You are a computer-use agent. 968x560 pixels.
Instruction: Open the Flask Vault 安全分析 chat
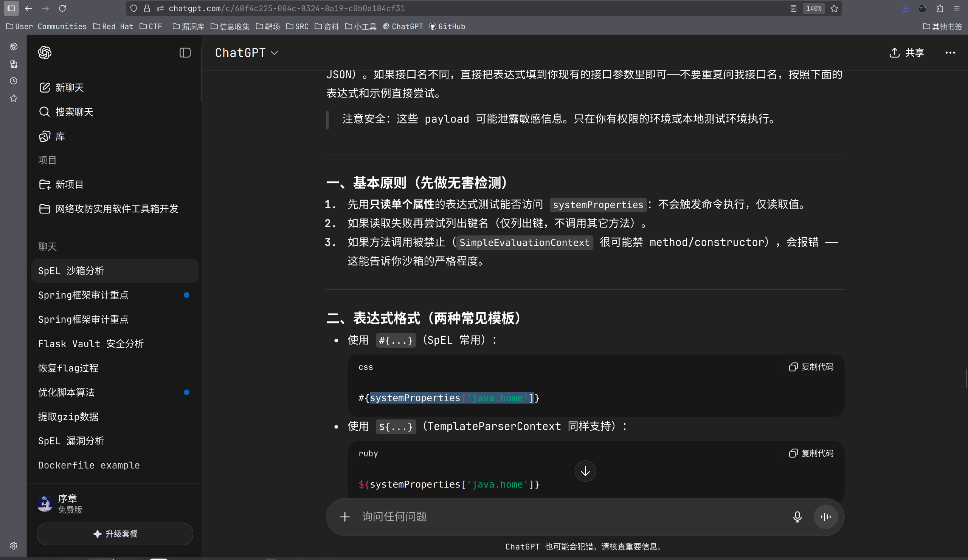tap(91, 343)
